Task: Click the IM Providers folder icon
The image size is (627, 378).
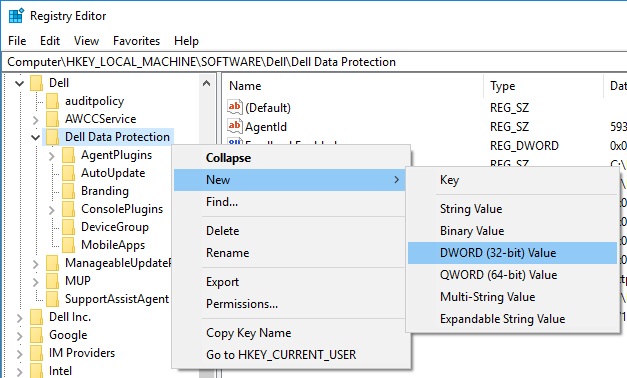Action: (36, 353)
